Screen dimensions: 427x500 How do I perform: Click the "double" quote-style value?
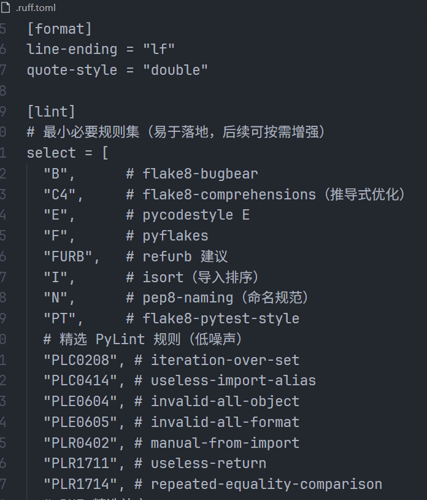tap(175, 70)
